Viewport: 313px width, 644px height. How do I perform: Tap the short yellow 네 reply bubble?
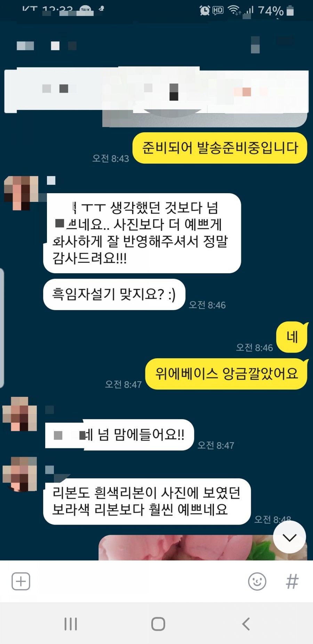click(x=292, y=337)
